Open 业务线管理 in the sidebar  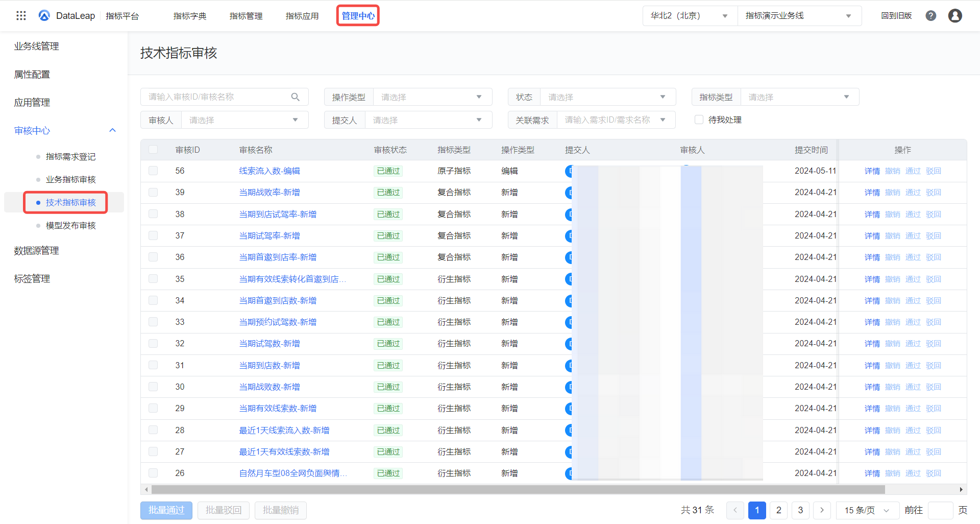[x=36, y=46]
